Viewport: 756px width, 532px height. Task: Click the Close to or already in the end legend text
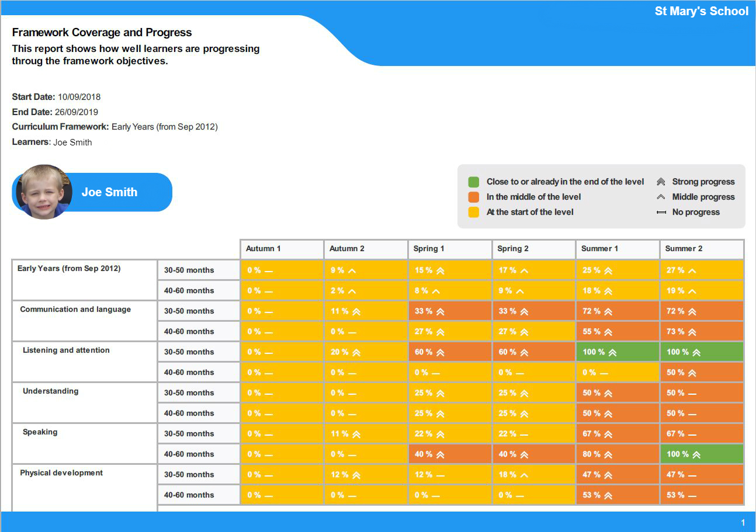tap(566, 182)
